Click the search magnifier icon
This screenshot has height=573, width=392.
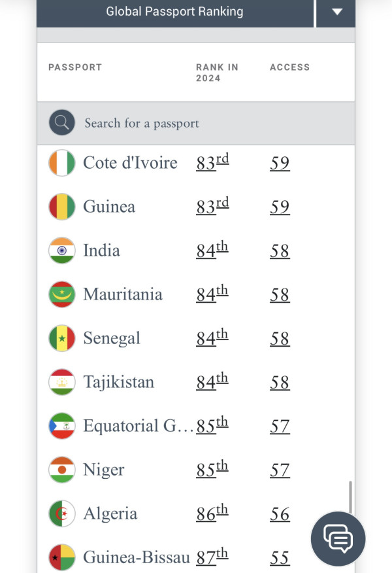[x=62, y=122]
